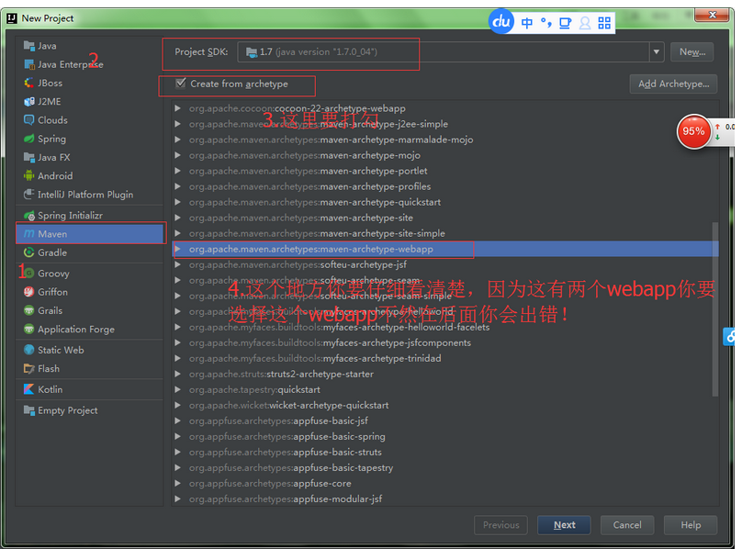Viewport: 742px width, 560px height.
Task: Select Maven project type
Action: 90,234
